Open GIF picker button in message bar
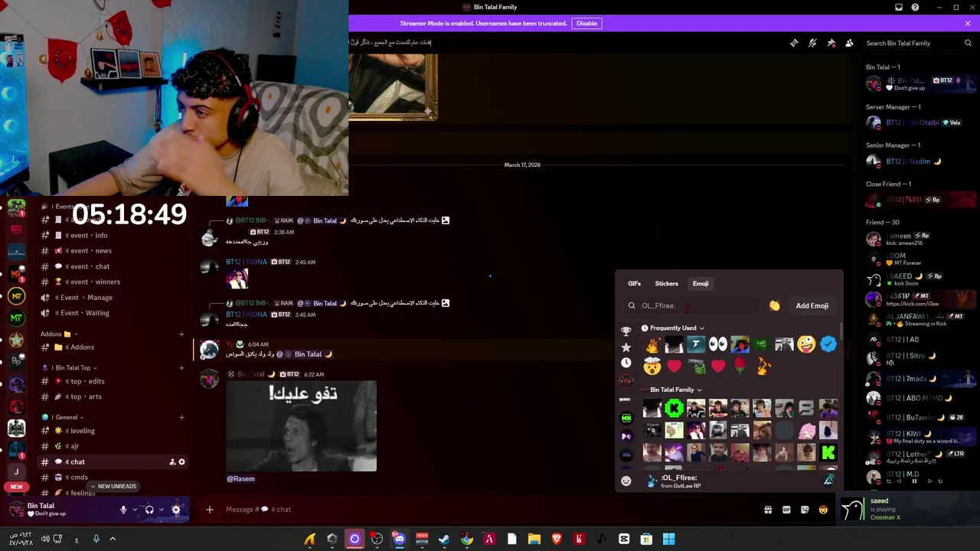The width and height of the screenshot is (980, 551). (x=786, y=510)
